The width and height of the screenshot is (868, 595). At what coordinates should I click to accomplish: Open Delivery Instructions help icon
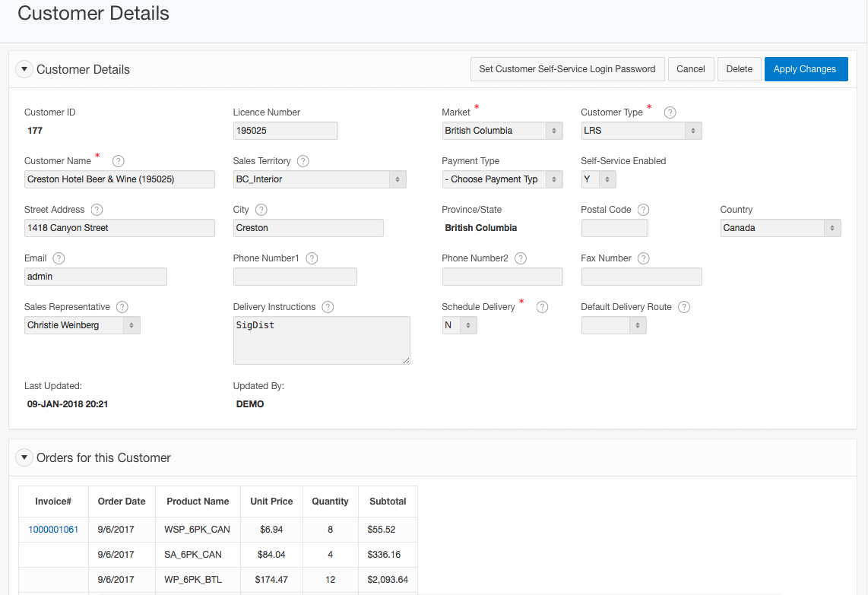point(328,307)
